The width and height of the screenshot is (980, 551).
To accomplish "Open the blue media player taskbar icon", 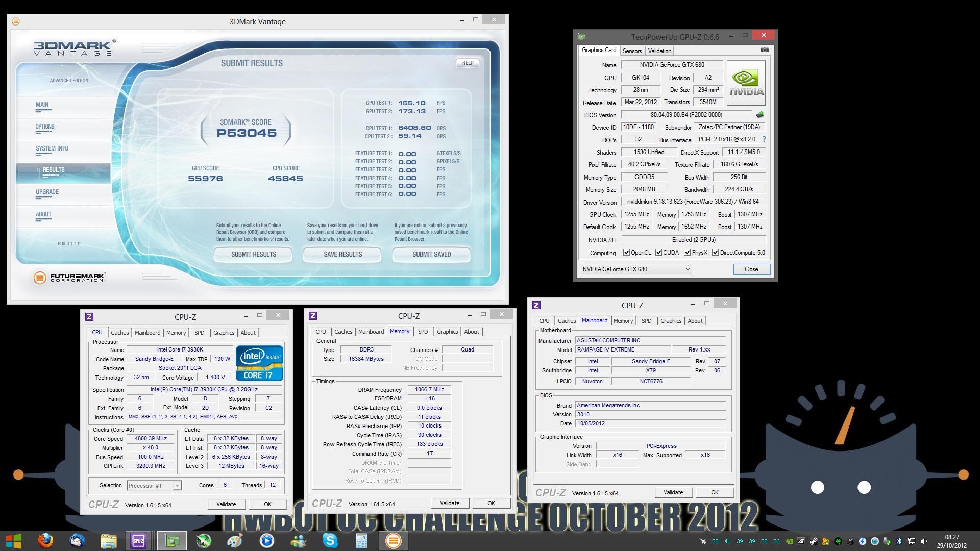I will click(267, 541).
